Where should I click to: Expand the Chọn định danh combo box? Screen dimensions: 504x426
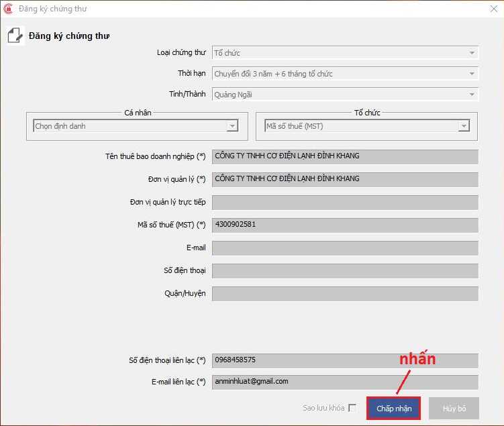click(x=136, y=126)
